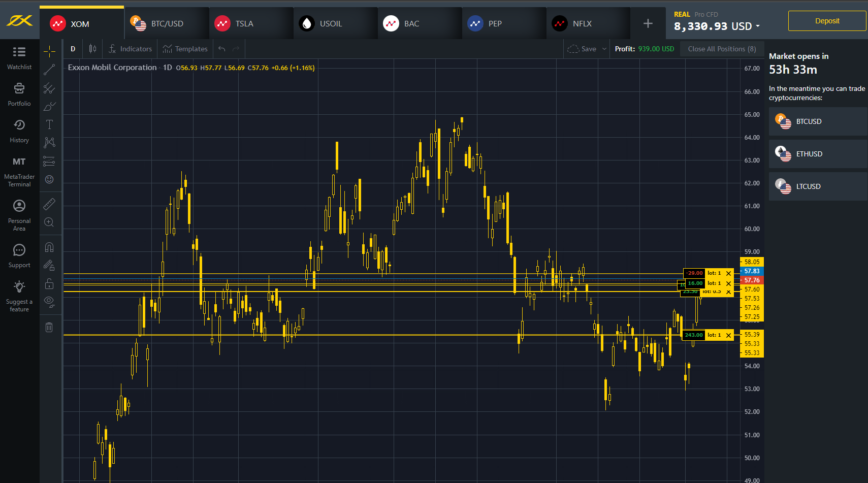Select the Text annotation tool
Viewport: 868px width, 483px height.
tap(49, 124)
